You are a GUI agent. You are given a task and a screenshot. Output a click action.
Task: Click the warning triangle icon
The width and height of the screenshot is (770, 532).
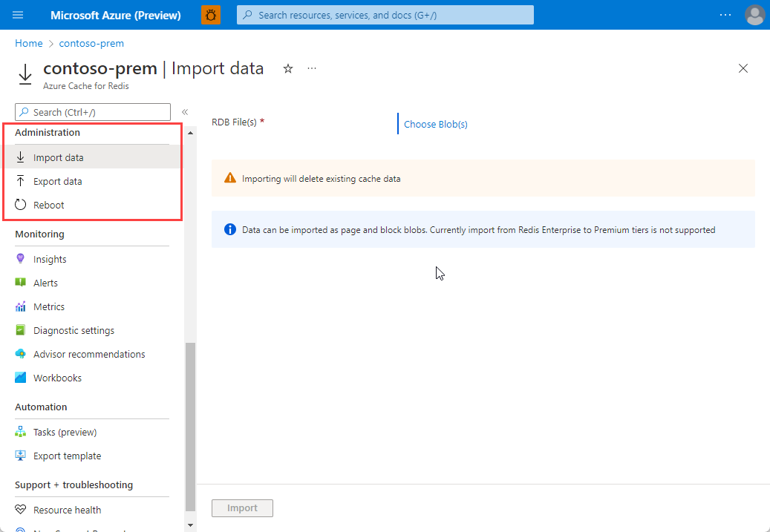click(x=230, y=178)
